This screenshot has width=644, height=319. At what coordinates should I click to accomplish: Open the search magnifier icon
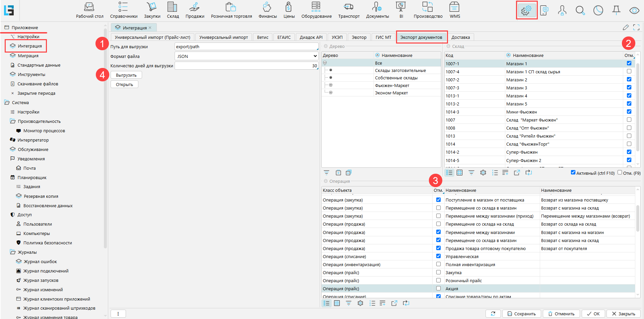(x=580, y=10)
